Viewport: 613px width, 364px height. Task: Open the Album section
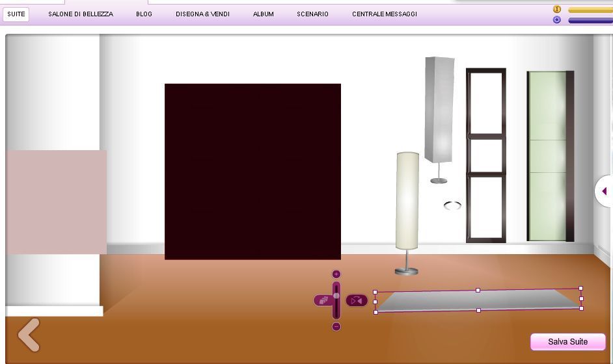point(263,14)
